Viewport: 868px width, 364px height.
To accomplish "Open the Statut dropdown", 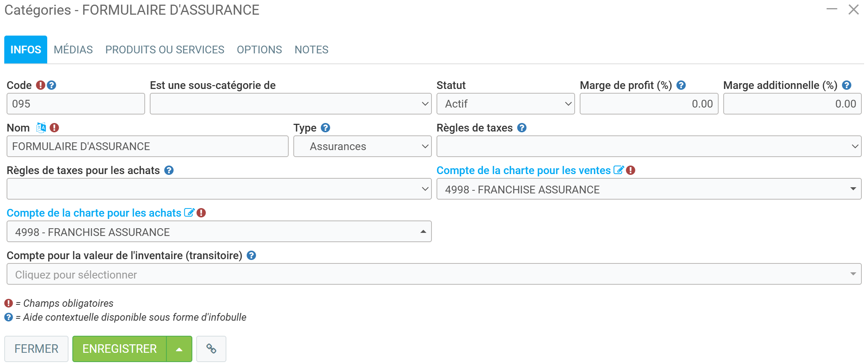I will [x=505, y=104].
